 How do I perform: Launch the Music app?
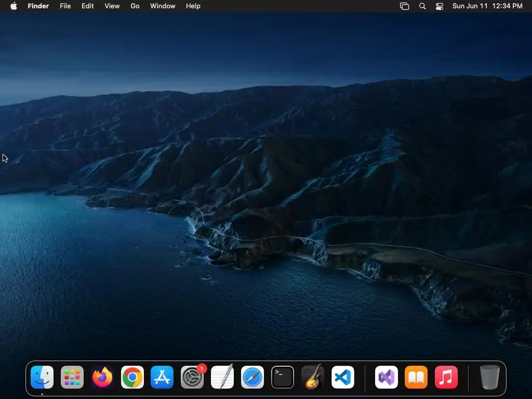point(446,377)
